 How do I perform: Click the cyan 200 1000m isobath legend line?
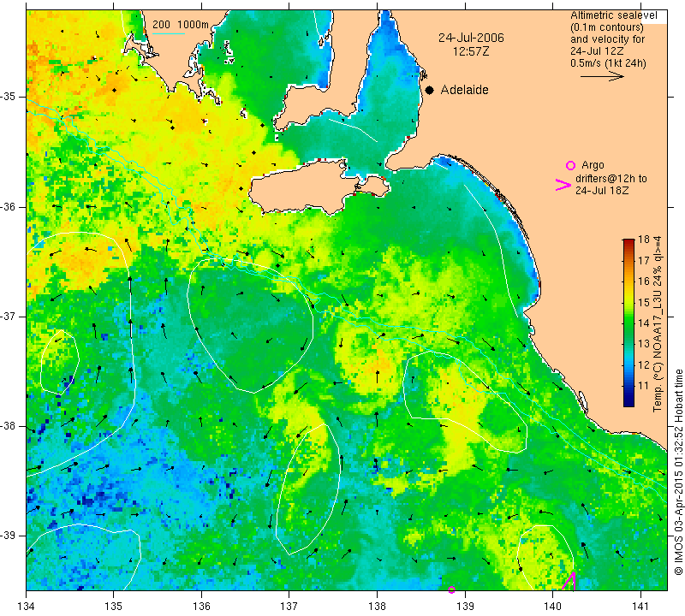click(169, 33)
